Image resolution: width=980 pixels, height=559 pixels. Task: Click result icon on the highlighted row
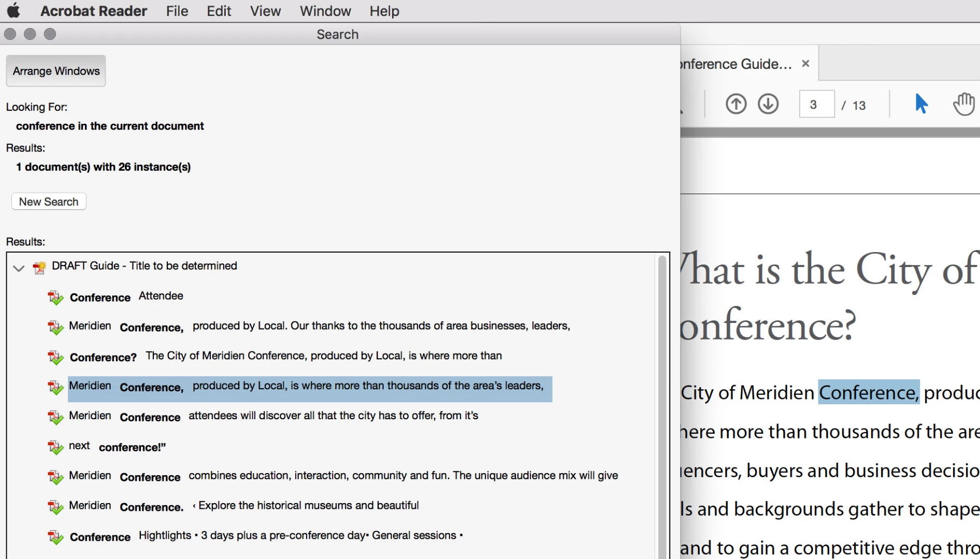(55, 387)
